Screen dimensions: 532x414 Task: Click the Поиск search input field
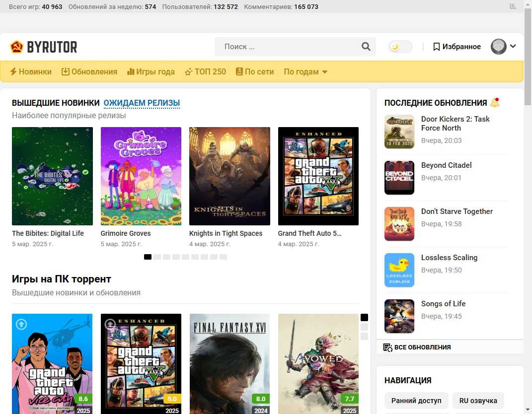coord(288,47)
